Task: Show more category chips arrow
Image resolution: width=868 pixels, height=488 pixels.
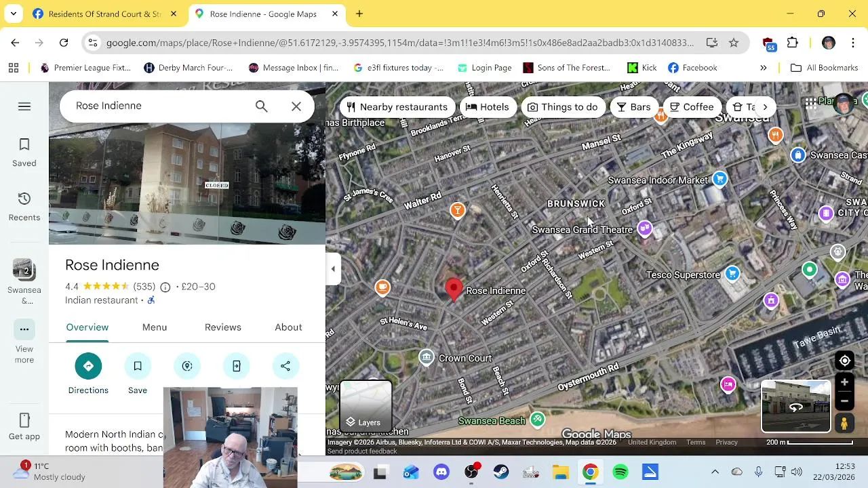Action: [x=765, y=107]
